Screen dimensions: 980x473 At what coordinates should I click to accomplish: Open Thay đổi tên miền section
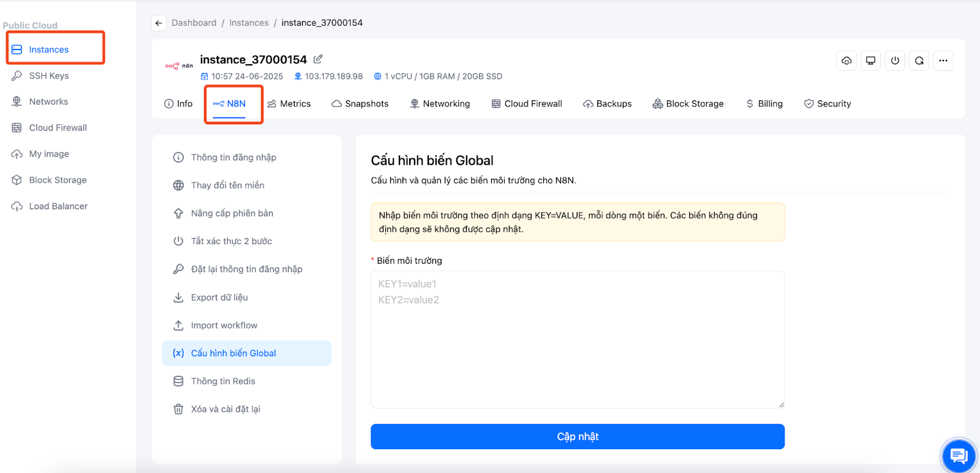pyautogui.click(x=246, y=185)
